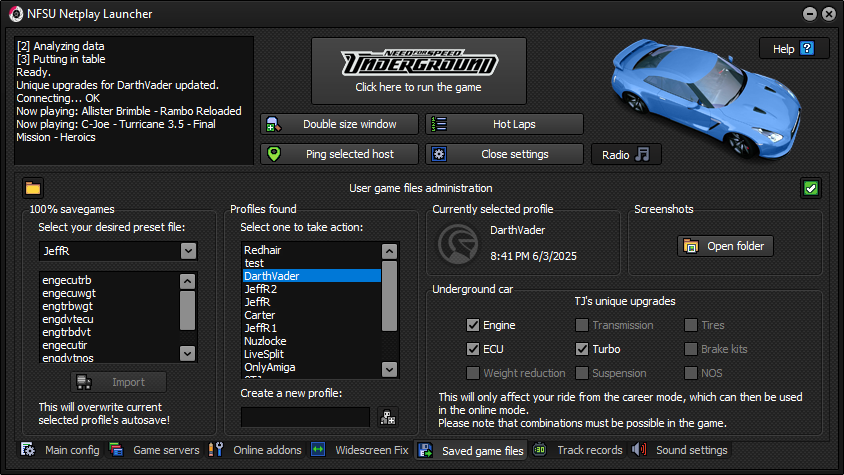
Task: Switch to the Game servers tab
Action: (154, 450)
